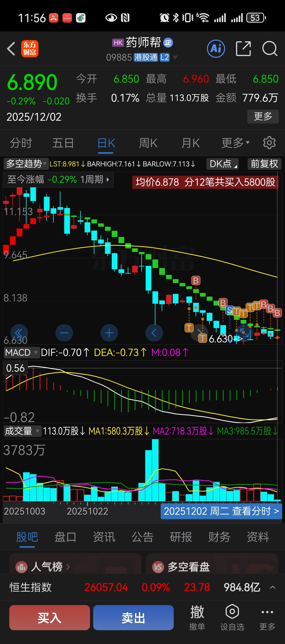The width and height of the screenshot is (285, 644).
Task: Move chart left with single arrow button
Action: point(154,333)
